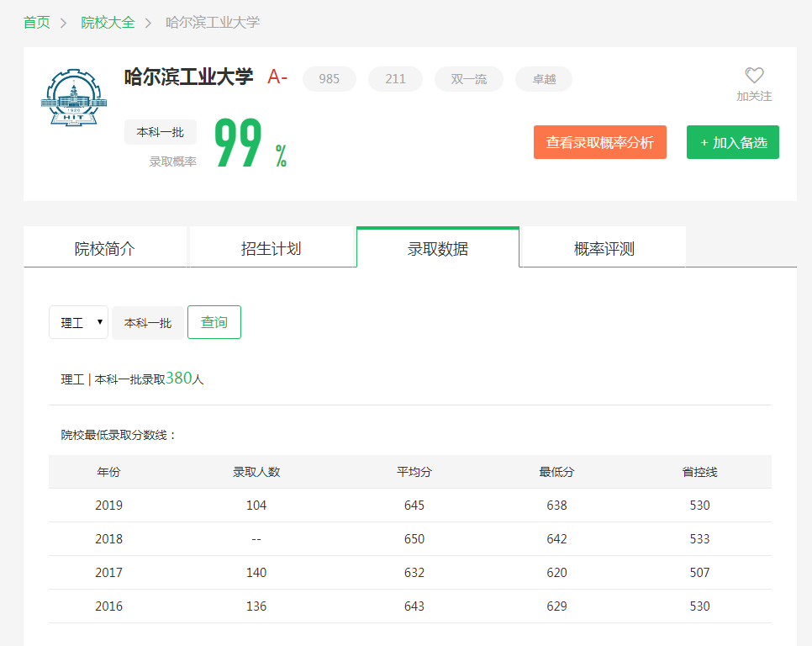Viewport: 812px width, 646px height.
Task: Click the 哈尔滨工业大学 school title
Action: pyautogui.click(x=188, y=77)
